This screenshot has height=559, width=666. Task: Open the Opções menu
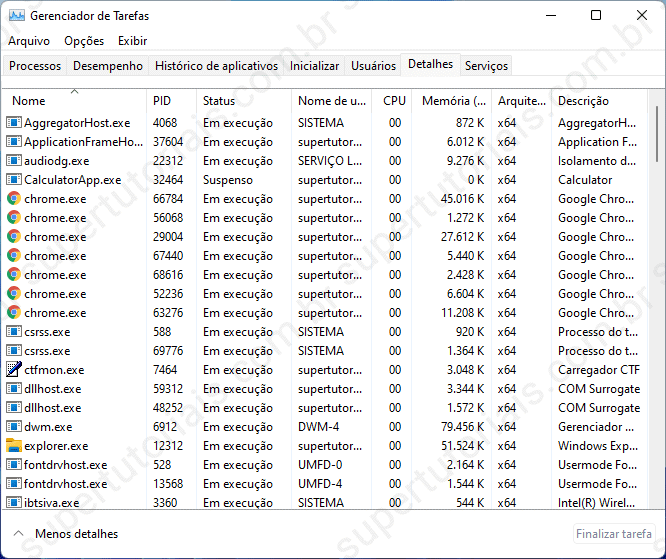[x=84, y=41]
